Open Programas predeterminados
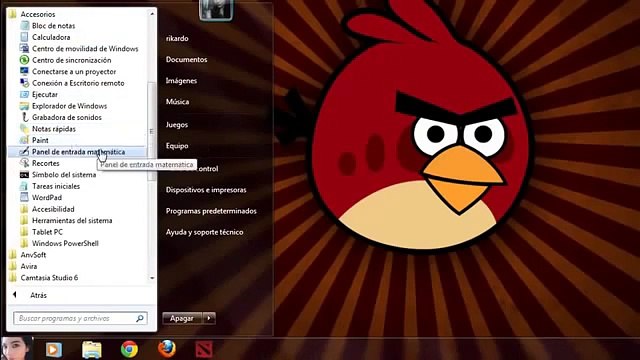 coord(211,211)
